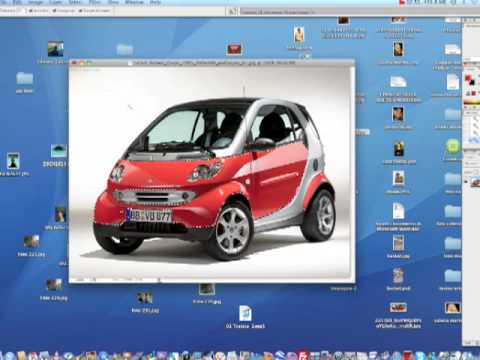Select the folder icon at desktop's left edge
The width and height of the screenshot is (480, 360).
coord(25,79)
